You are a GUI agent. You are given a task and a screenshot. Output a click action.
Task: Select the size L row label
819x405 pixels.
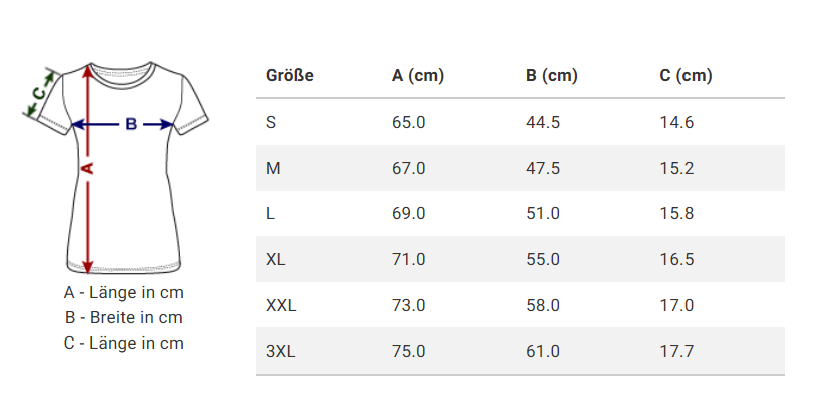pyautogui.click(x=271, y=213)
